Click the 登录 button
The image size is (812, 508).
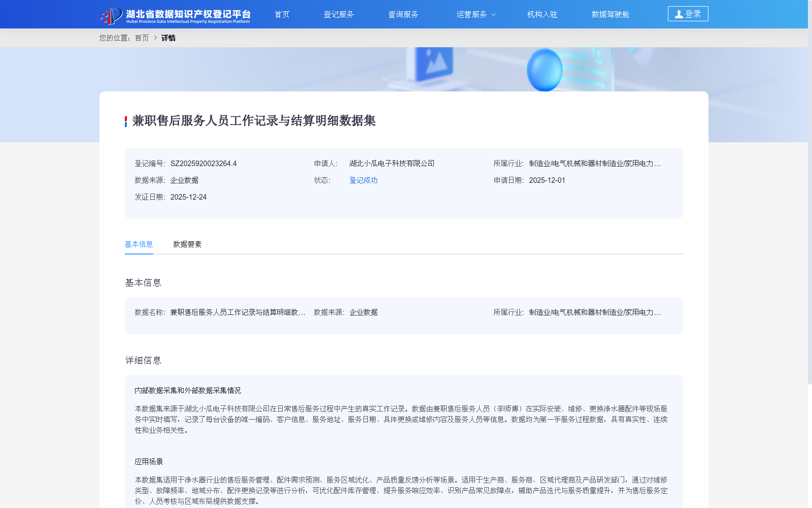tap(688, 14)
